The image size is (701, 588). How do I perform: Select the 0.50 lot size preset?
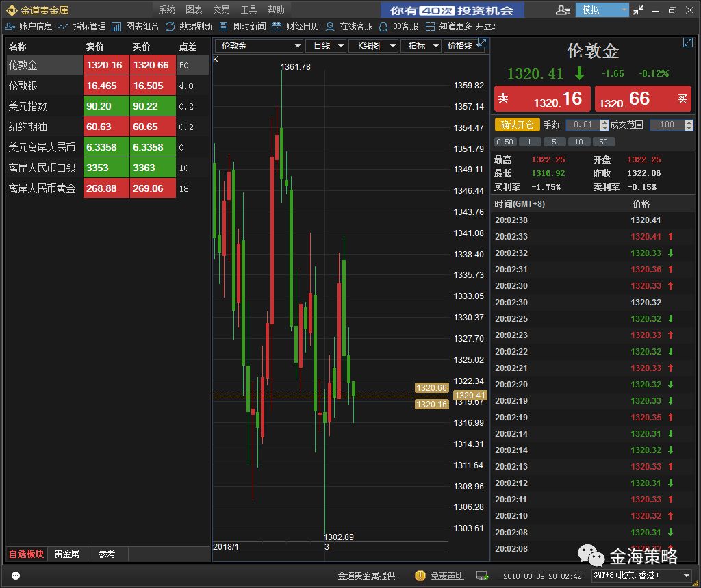[x=505, y=142]
